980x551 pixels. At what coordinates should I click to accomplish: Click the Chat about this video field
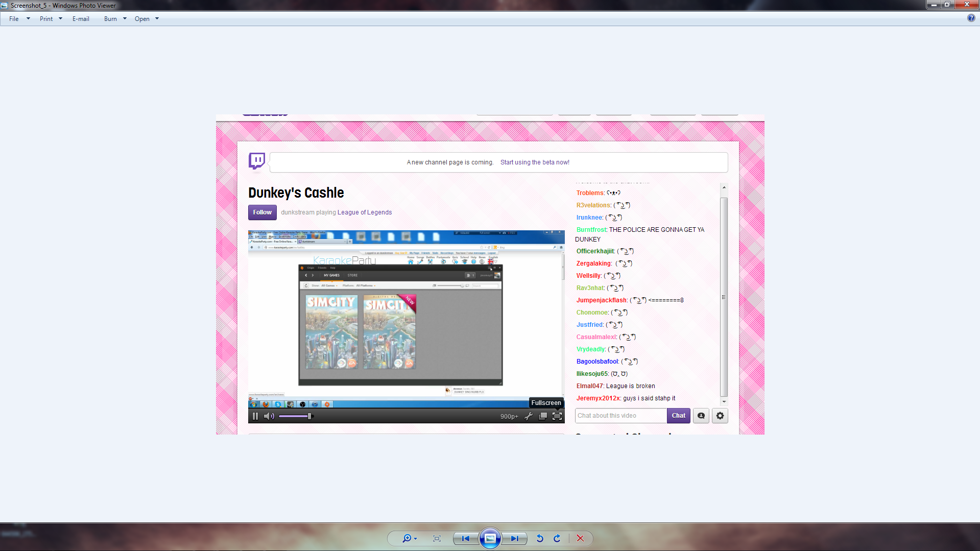621,416
